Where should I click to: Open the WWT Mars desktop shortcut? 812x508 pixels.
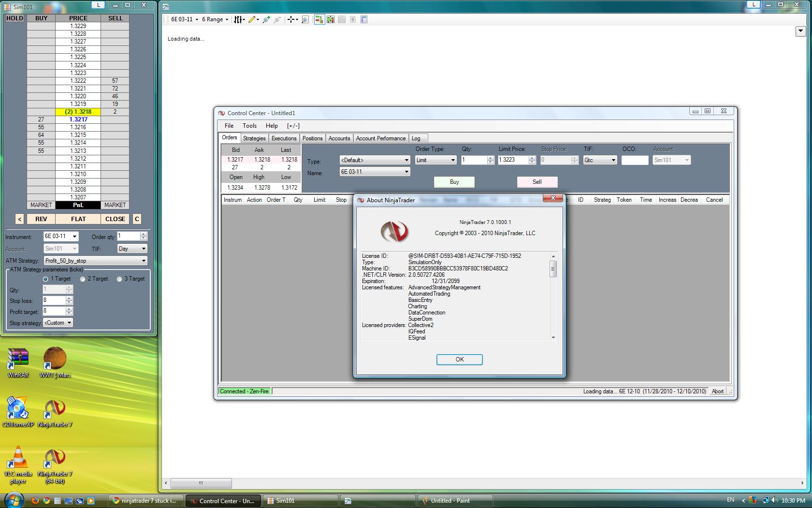(x=55, y=363)
